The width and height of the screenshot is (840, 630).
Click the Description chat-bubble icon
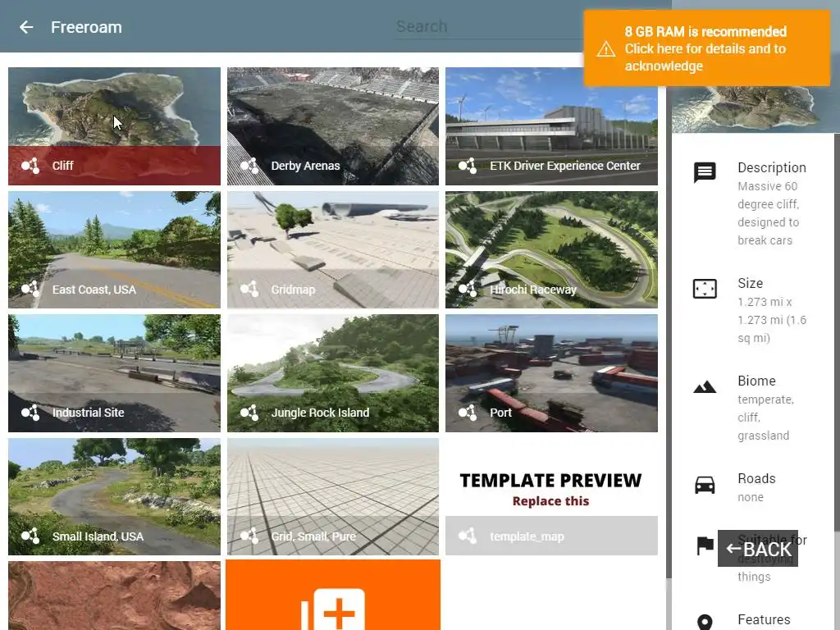705,172
